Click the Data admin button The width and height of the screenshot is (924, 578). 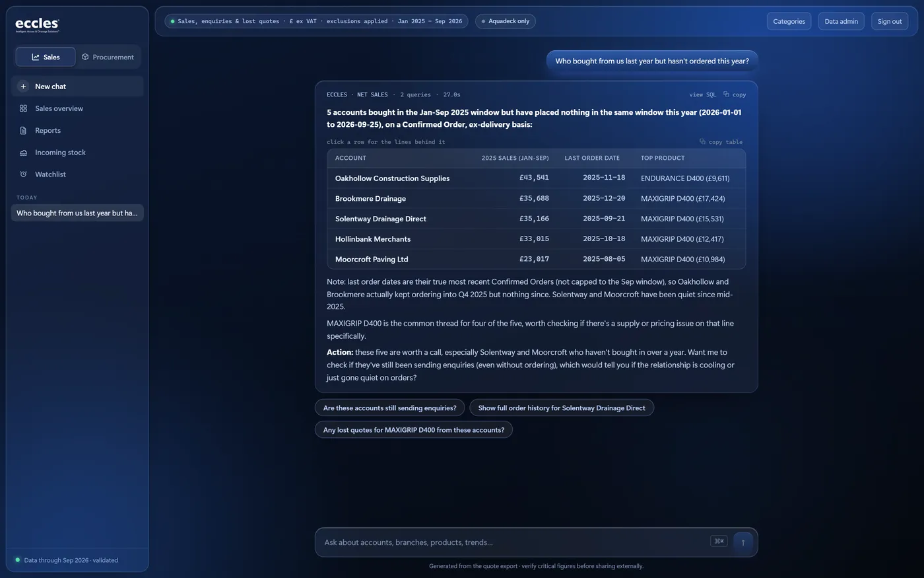click(841, 21)
